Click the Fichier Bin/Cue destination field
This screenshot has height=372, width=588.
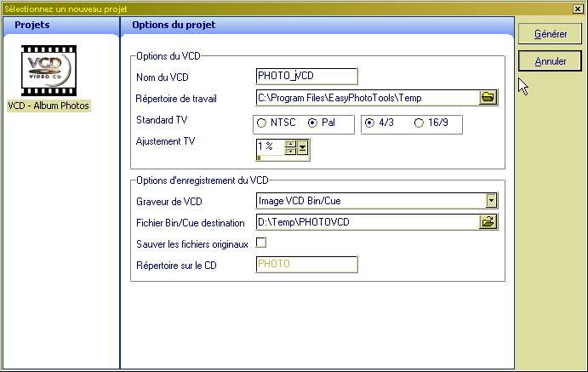coord(366,222)
